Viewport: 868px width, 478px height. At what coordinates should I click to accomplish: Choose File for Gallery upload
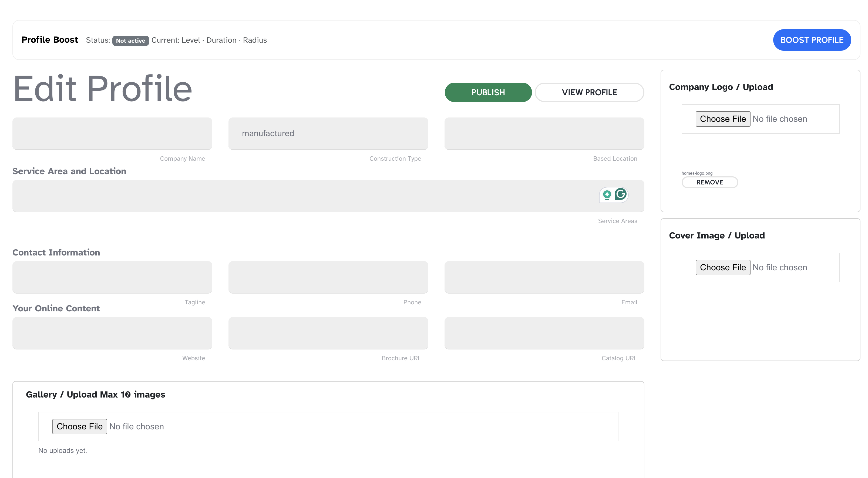point(79,426)
